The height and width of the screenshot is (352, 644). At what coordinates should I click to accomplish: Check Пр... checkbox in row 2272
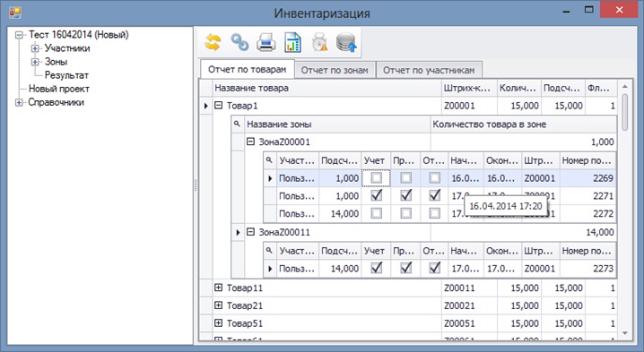pyautogui.click(x=405, y=213)
